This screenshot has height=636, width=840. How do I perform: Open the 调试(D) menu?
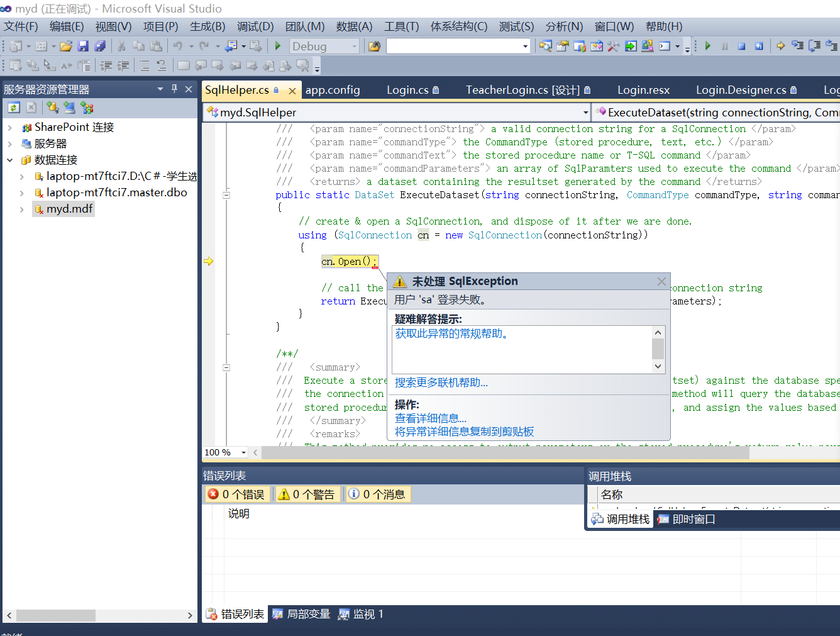click(255, 26)
